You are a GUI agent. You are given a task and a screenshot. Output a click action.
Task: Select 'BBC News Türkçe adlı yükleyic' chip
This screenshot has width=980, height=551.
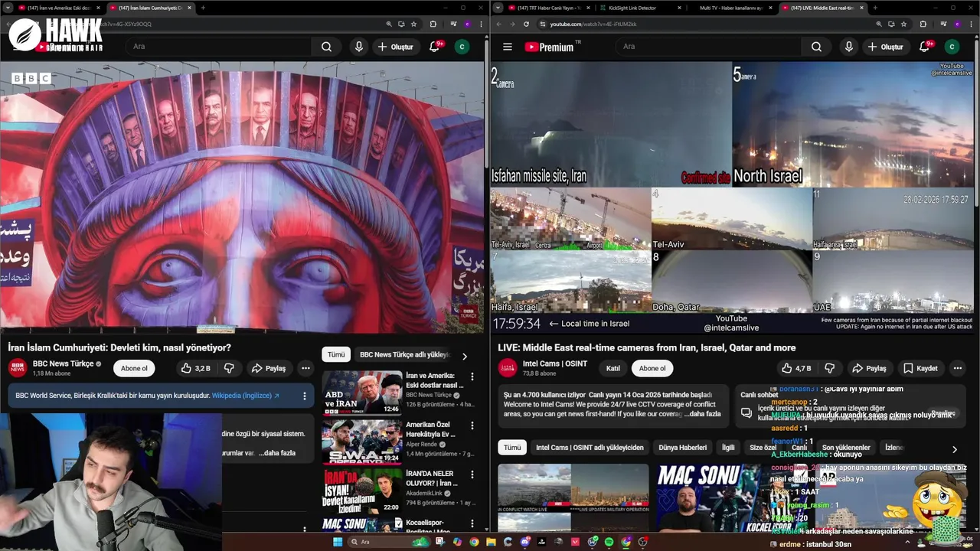click(x=403, y=354)
